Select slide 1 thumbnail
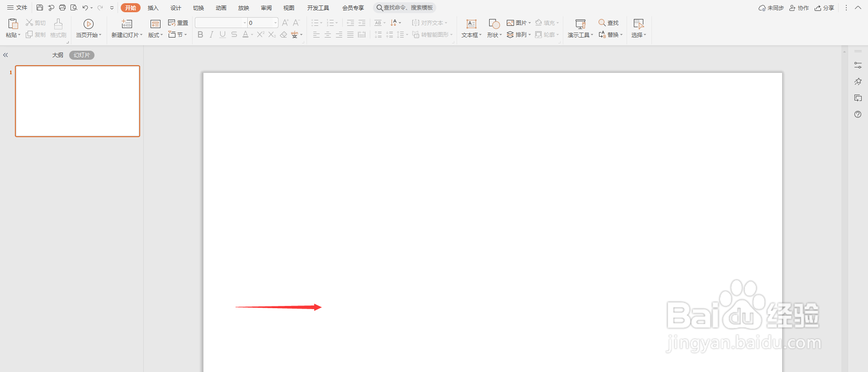The height and width of the screenshot is (372, 868). point(78,101)
